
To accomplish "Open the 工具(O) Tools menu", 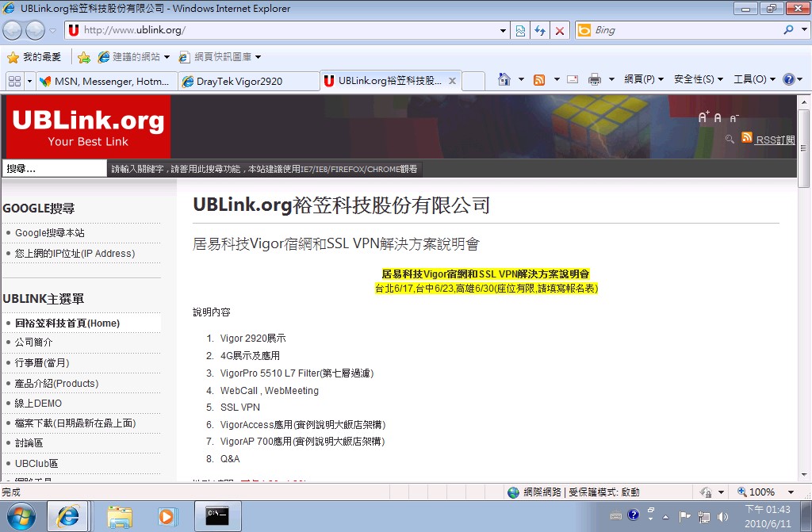I will click(755, 79).
